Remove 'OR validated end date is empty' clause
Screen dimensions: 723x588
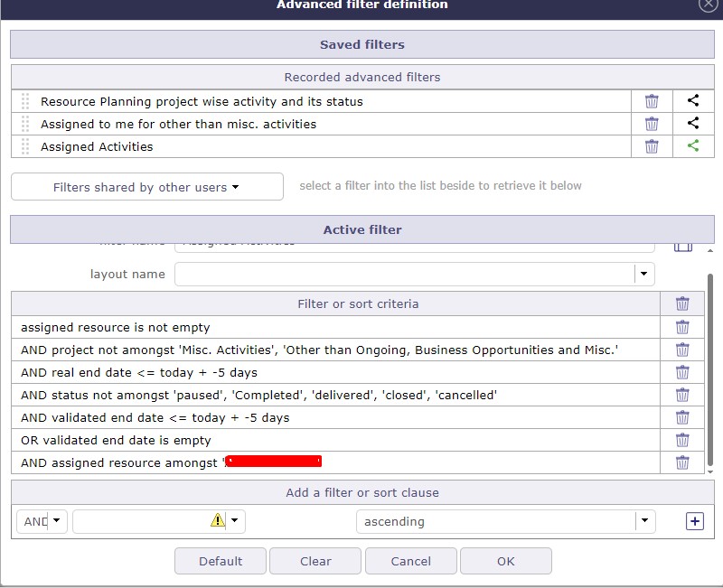pyautogui.click(x=682, y=440)
